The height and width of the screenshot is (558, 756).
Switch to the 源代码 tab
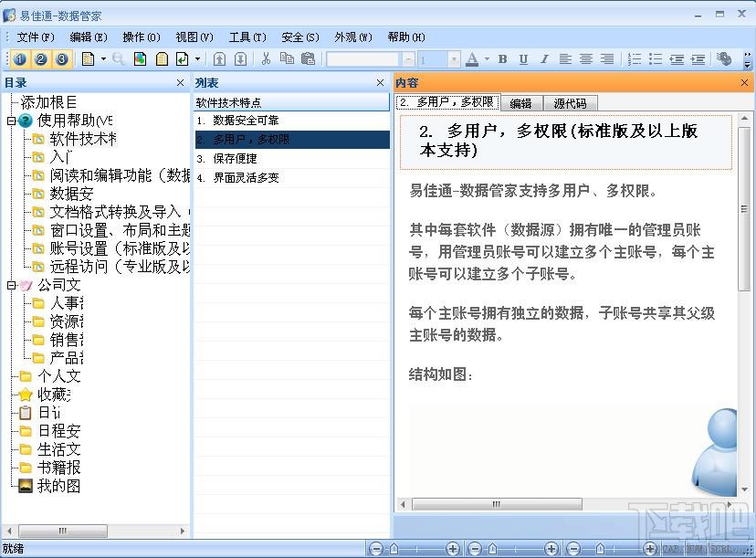(571, 103)
